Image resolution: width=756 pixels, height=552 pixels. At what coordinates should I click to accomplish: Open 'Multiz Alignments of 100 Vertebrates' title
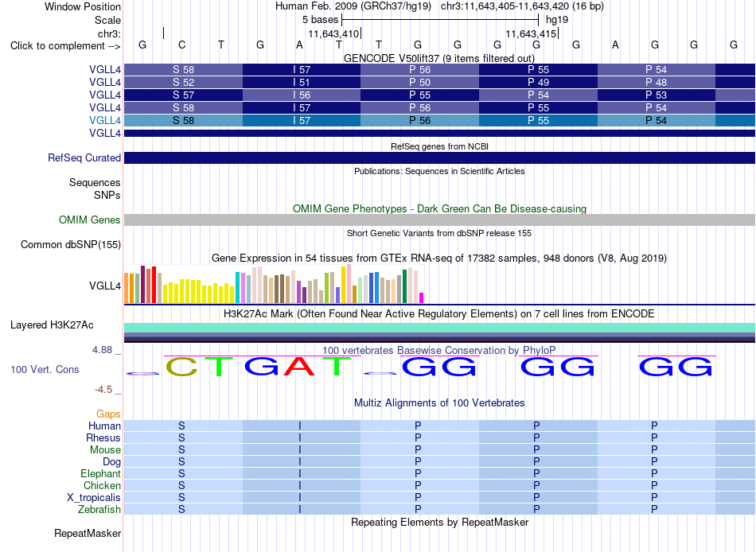[439, 403]
